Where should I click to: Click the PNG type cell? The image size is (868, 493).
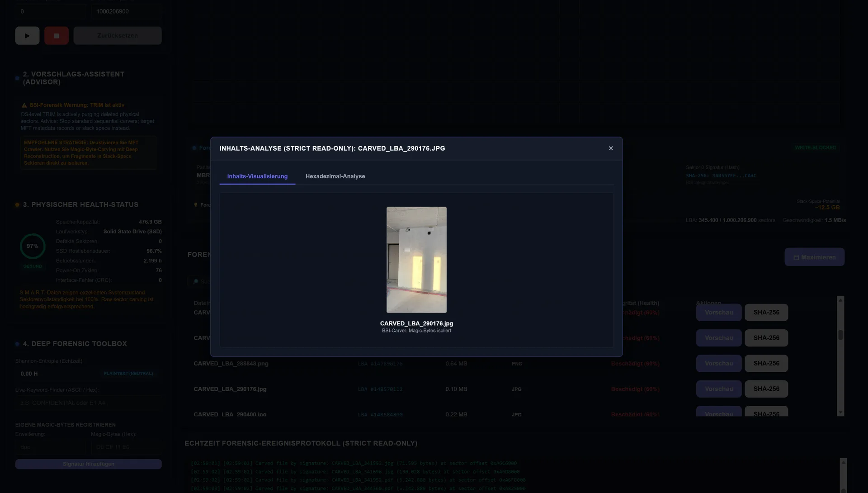517,364
